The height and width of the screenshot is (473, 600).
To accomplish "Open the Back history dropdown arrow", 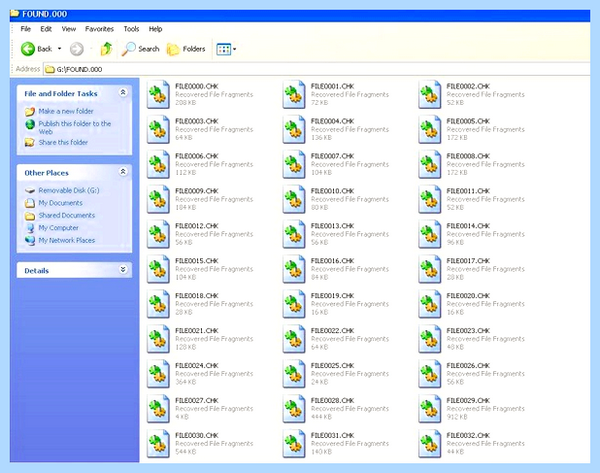I will click(59, 49).
